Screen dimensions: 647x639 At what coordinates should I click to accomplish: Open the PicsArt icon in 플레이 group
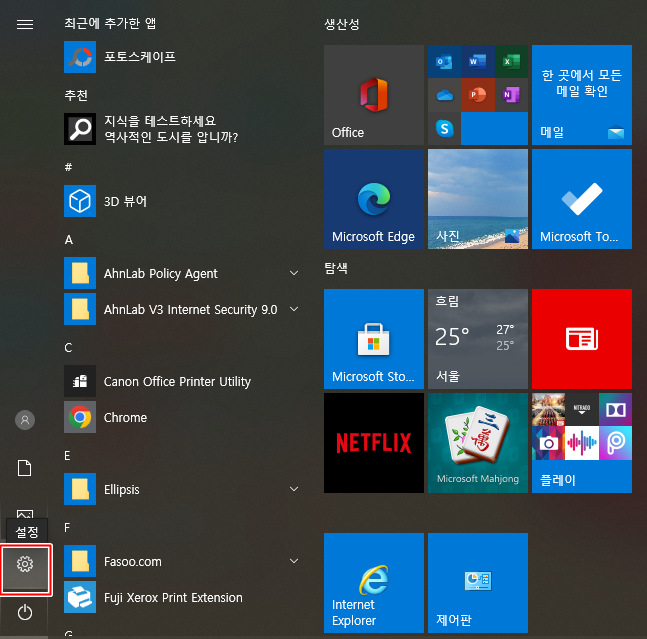[615, 443]
